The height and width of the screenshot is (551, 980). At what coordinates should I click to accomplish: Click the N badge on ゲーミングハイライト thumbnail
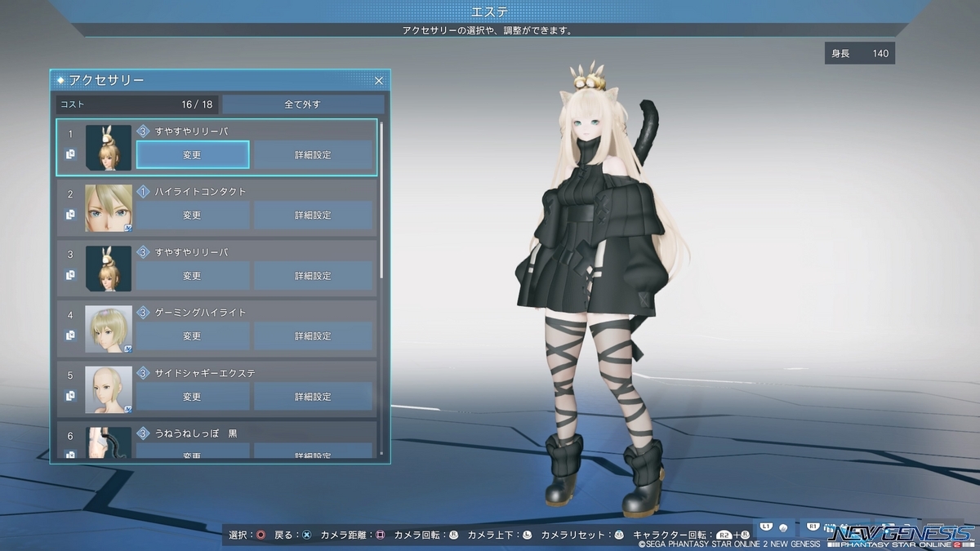coord(128,349)
